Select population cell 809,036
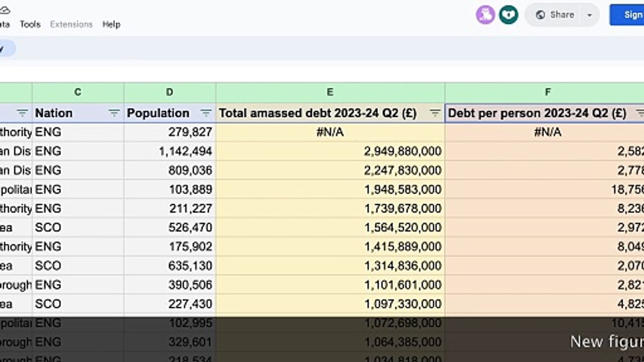Image resolution: width=644 pixels, height=362 pixels. tap(170, 170)
